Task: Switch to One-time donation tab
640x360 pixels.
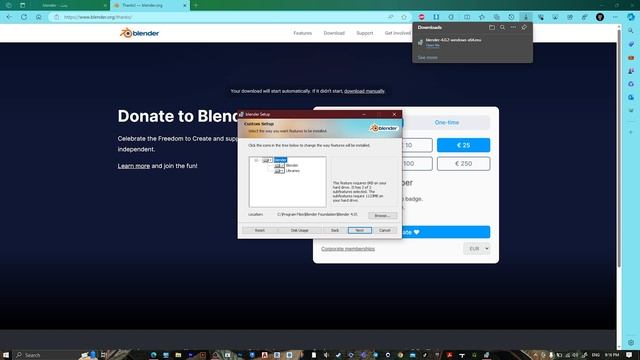Action: (x=447, y=122)
